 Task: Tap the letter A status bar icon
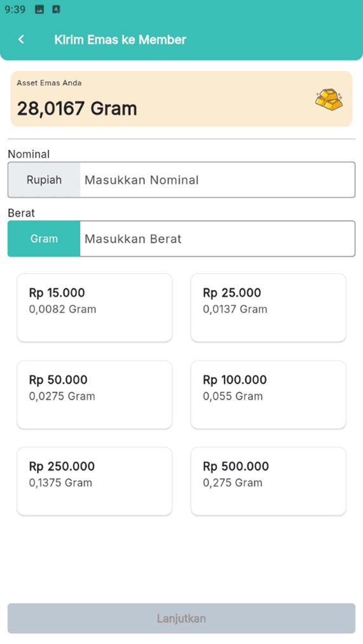[x=57, y=10]
